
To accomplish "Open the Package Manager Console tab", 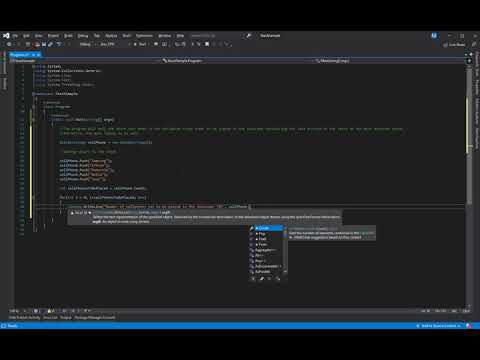I will click(95, 318).
